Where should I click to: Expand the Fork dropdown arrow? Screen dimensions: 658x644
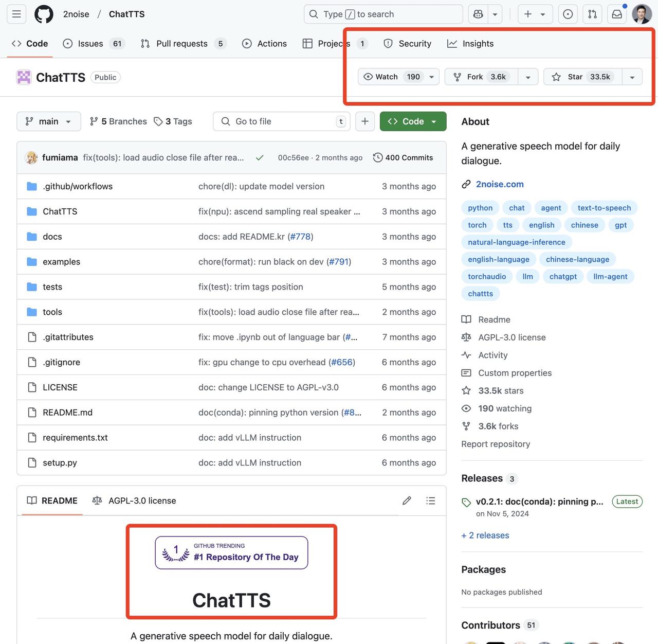click(528, 77)
